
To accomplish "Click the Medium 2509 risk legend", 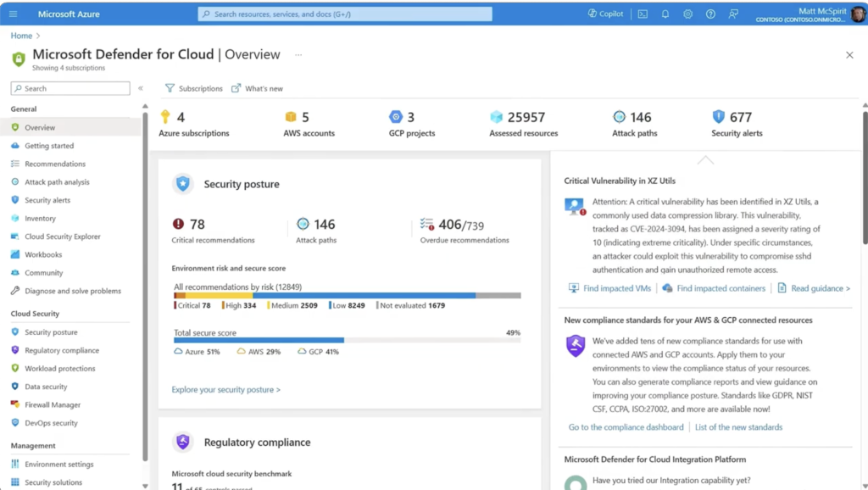I will [x=292, y=306].
